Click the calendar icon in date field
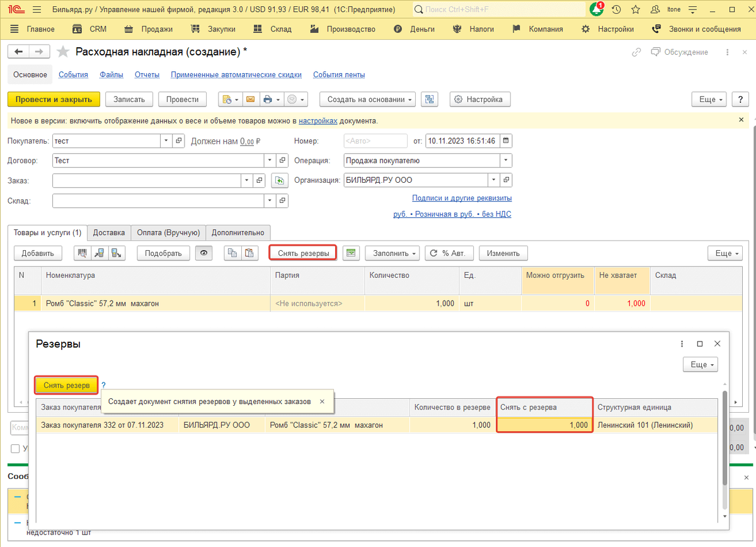This screenshot has width=756, height=547. [505, 141]
